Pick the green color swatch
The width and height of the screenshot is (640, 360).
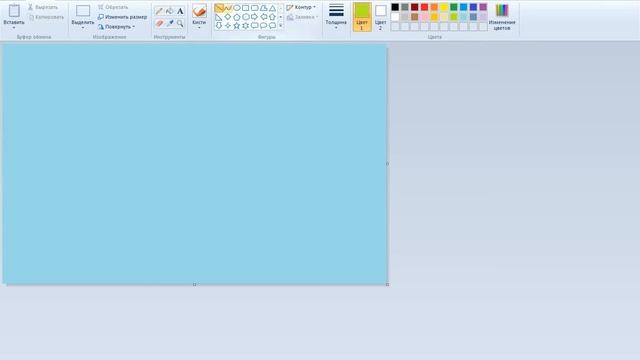click(454, 7)
